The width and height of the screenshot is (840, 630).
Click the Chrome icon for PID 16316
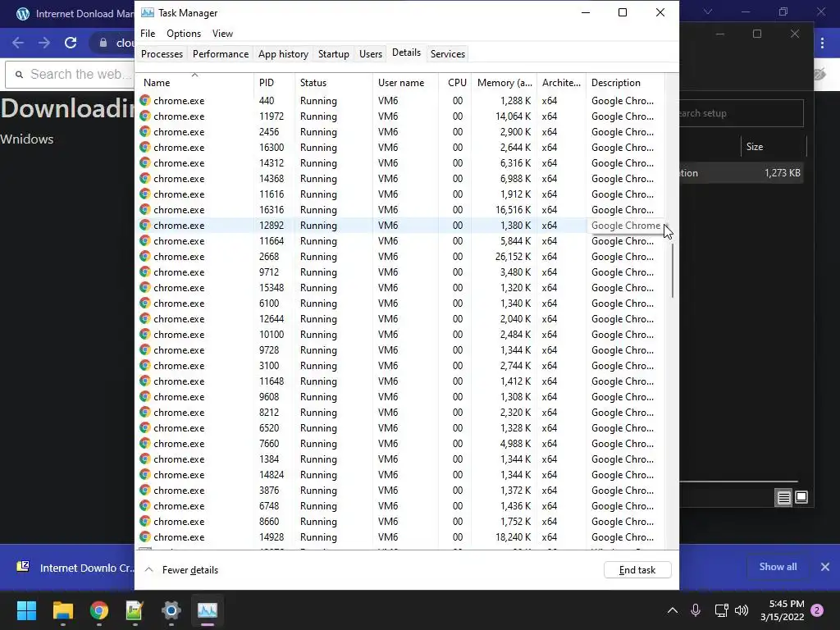point(144,209)
